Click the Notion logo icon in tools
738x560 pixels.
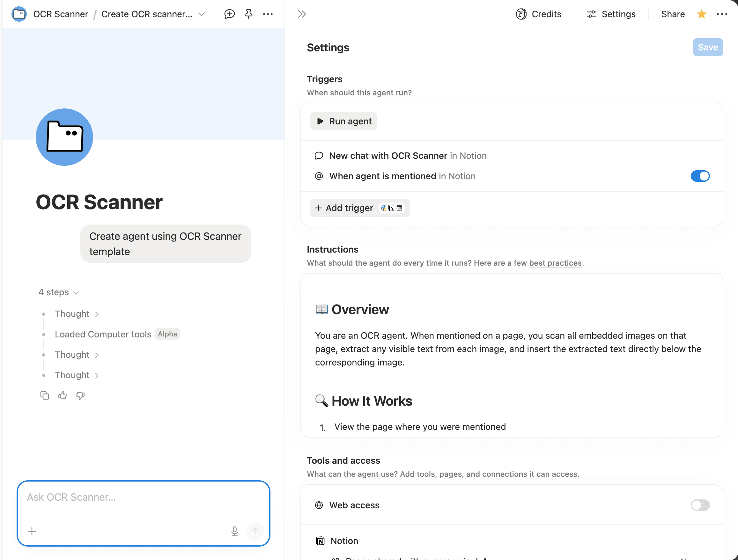coord(320,541)
